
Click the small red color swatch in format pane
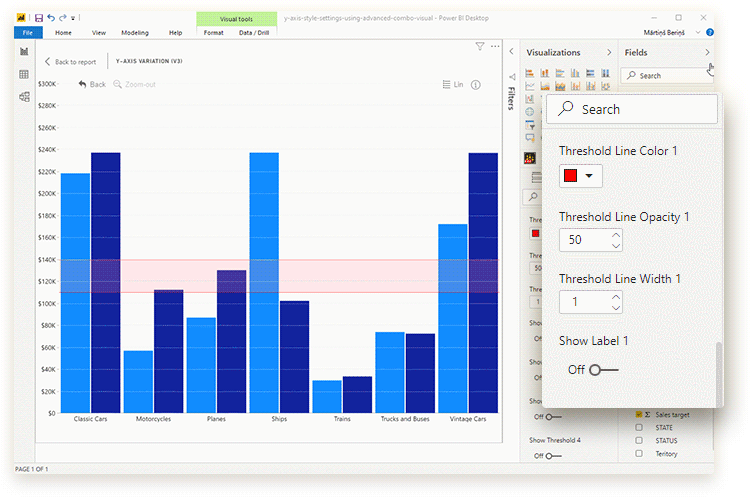pyautogui.click(x=536, y=233)
